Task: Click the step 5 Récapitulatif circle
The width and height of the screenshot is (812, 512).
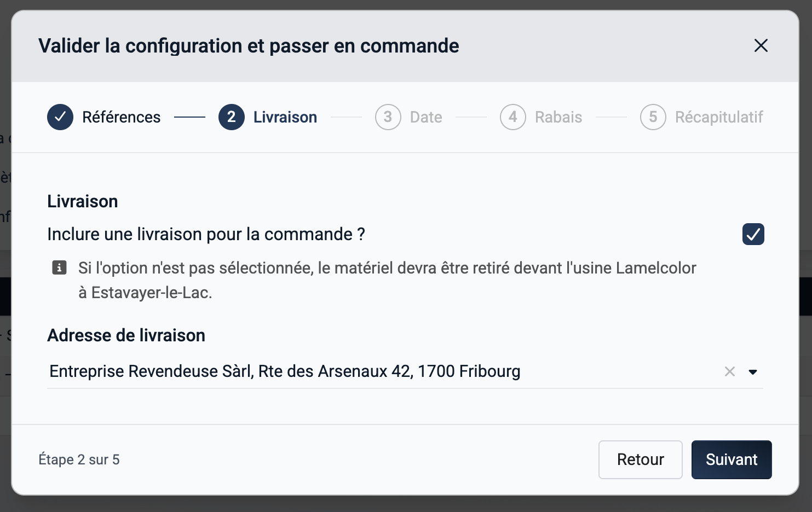Action: click(x=653, y=117)
